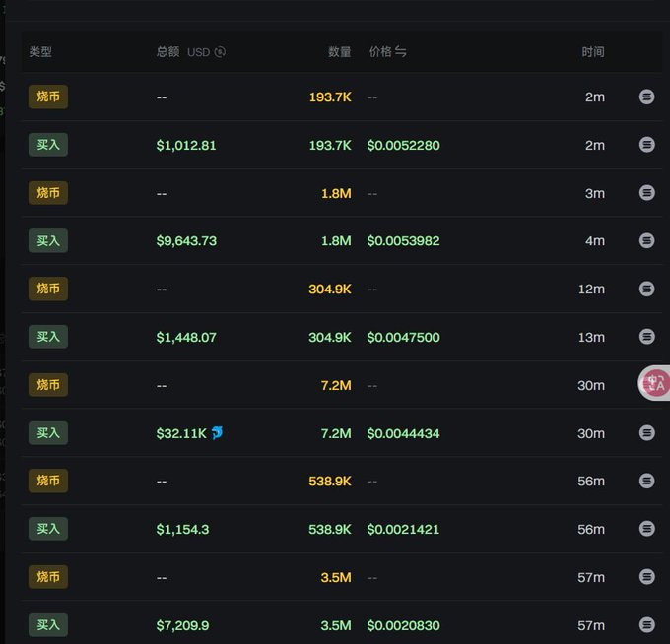
Task: Click explorer icon for 304.9K burn row
Action: tap(646, 289)
